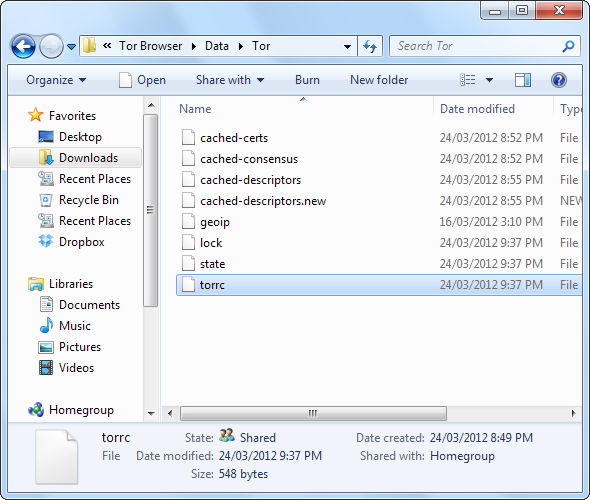Open the Help question mark icon
This screenshot has width=590, height=500.
[x=559, y=80]
